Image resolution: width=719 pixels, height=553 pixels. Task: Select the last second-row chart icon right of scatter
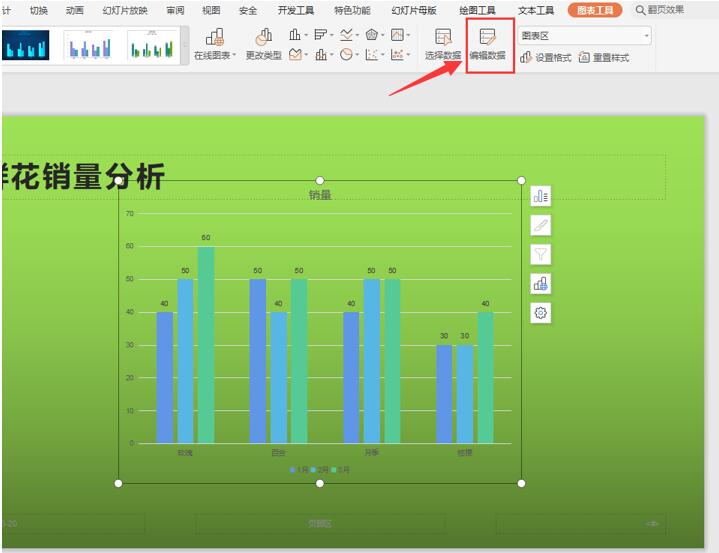tap(397, 55)
